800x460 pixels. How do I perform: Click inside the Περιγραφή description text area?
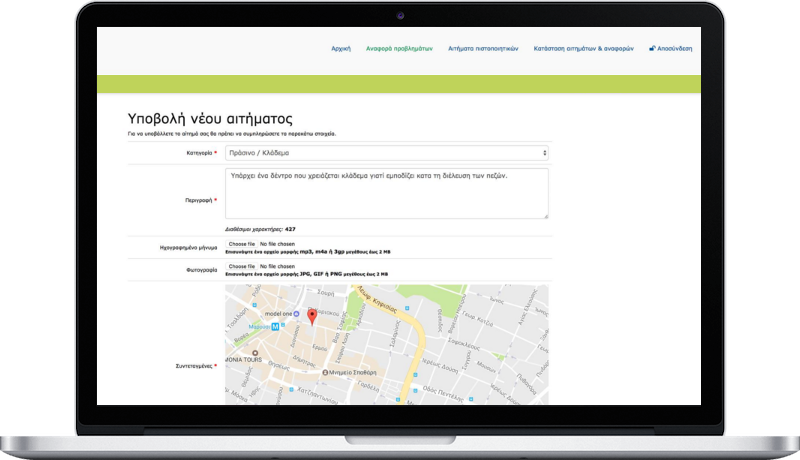click(x=386, y=193)
